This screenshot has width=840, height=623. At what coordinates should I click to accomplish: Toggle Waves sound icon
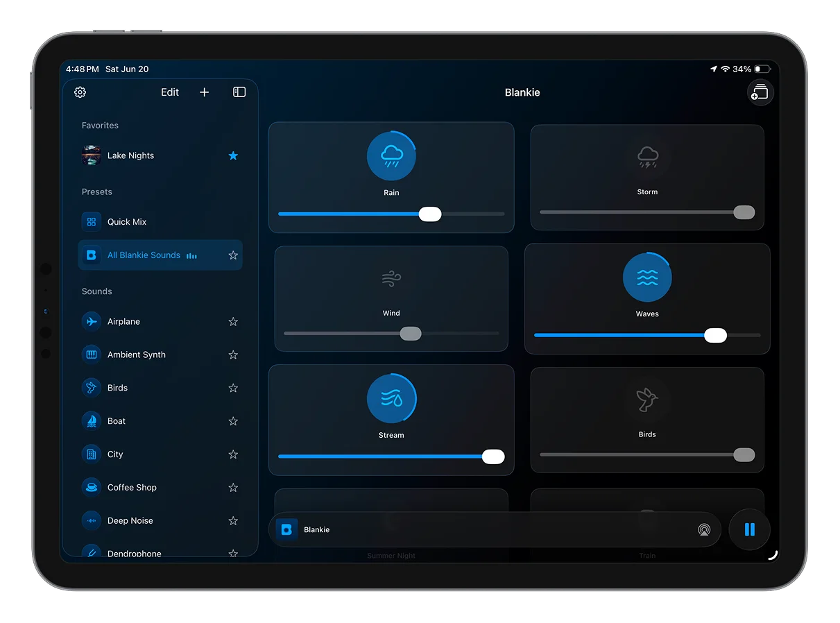pos(647,278)
